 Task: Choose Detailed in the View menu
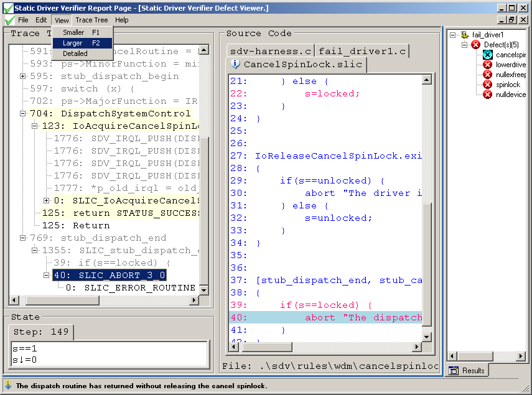coord(82,53)
